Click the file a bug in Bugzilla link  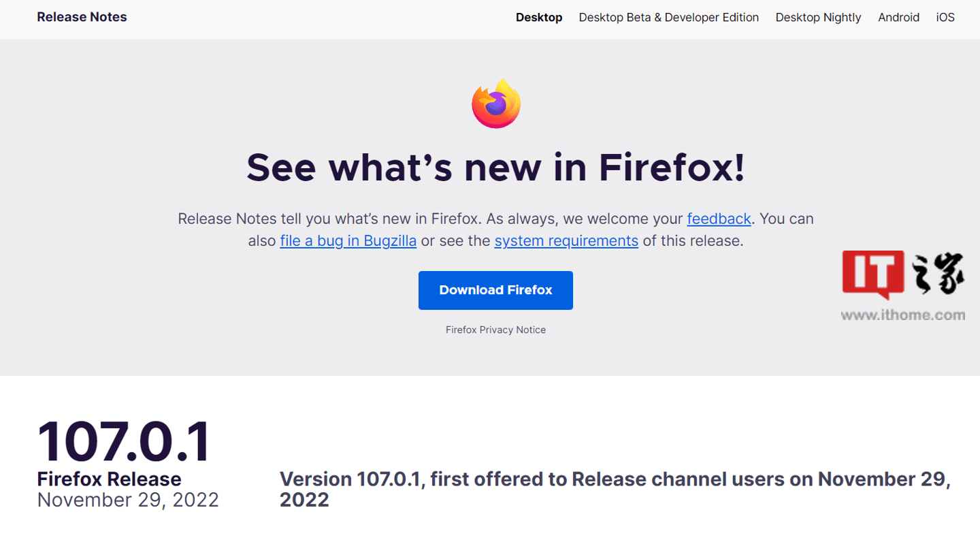click(348, 240)
